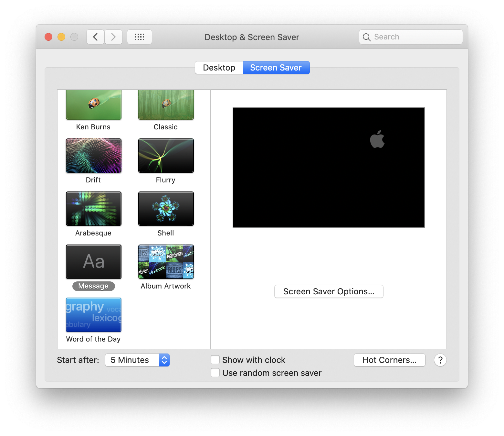
Task: Go back with the left chevron button
Action: click(95, 37)
